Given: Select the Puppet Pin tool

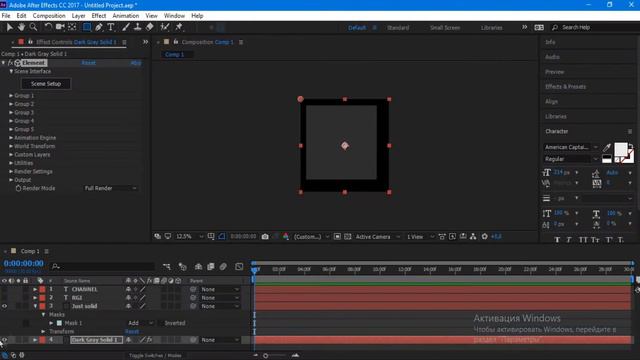Looking at the screenshot, I should pyautogui.click(x=179, y=27).
